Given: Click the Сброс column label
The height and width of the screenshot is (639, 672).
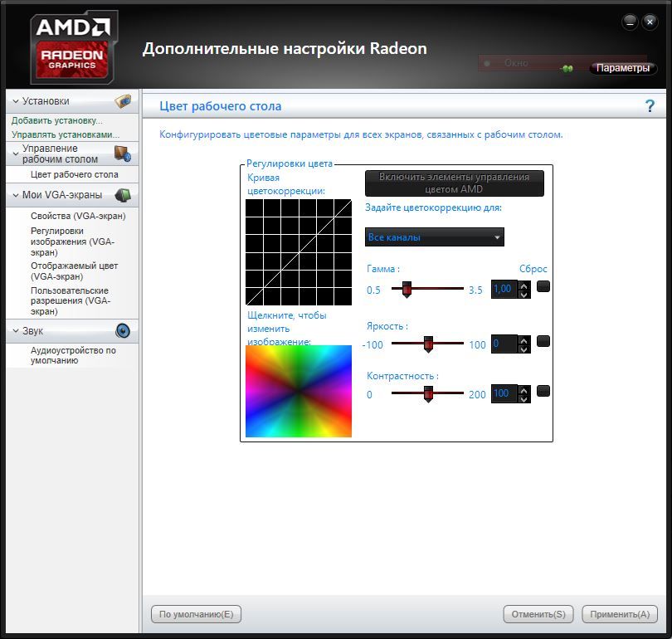Looking at the screenshot, I should pos(533,269).
